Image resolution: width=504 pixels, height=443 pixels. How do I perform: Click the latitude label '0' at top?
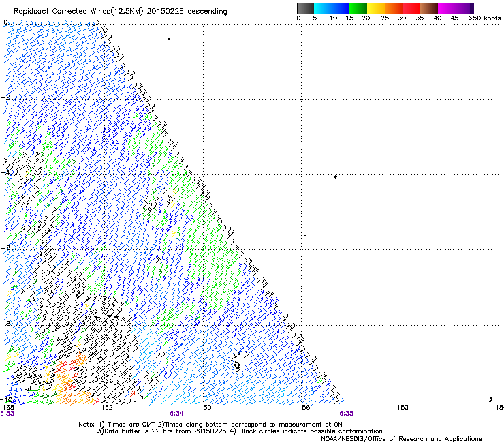(5, 22)
